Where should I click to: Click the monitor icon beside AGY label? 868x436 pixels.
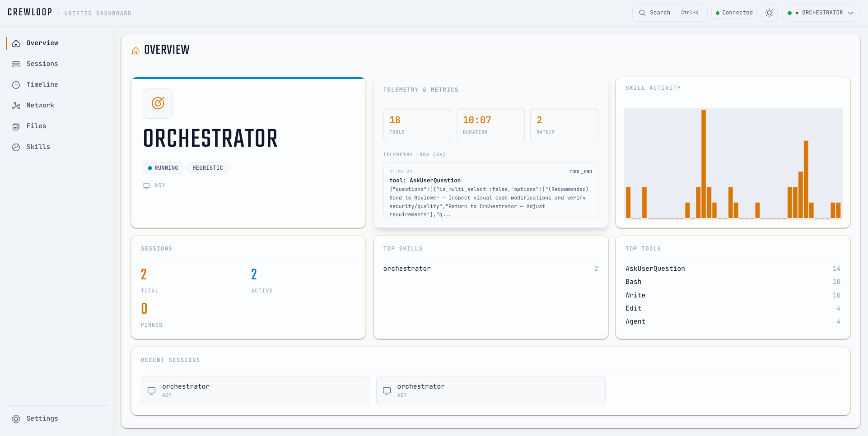point(146,186)
